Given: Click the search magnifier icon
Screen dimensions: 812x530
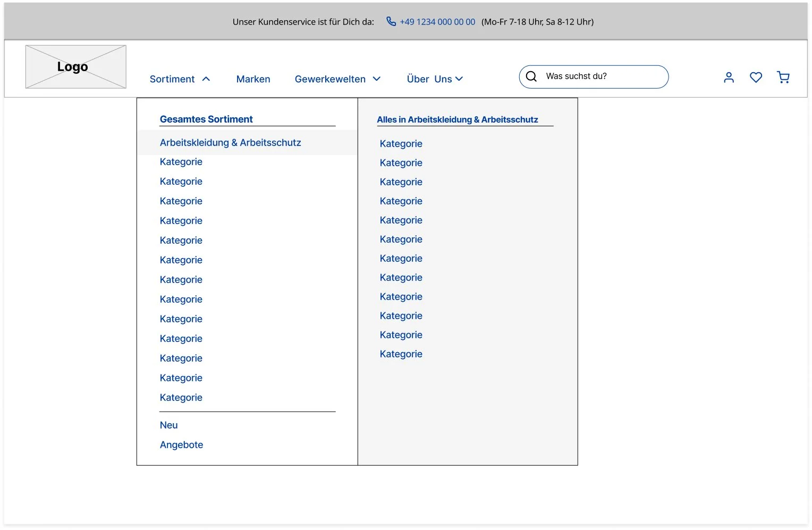Looking at the screenshot, I should tap(531, 76).
